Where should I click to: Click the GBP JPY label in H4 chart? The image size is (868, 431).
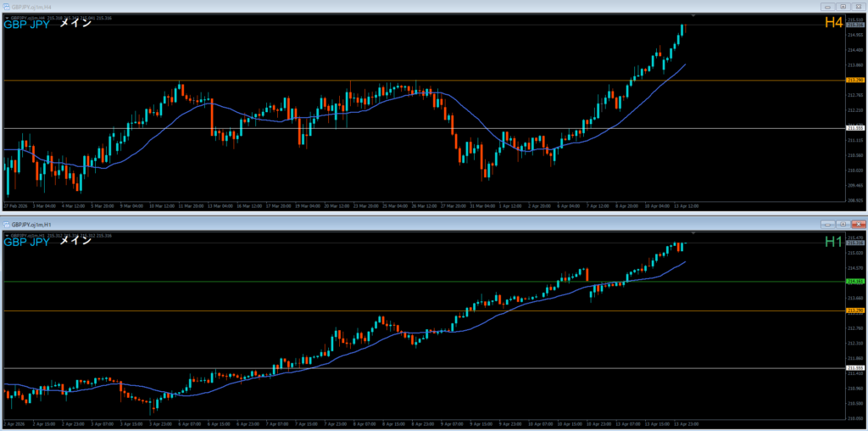pyautogui.click(x=26, y=24)
